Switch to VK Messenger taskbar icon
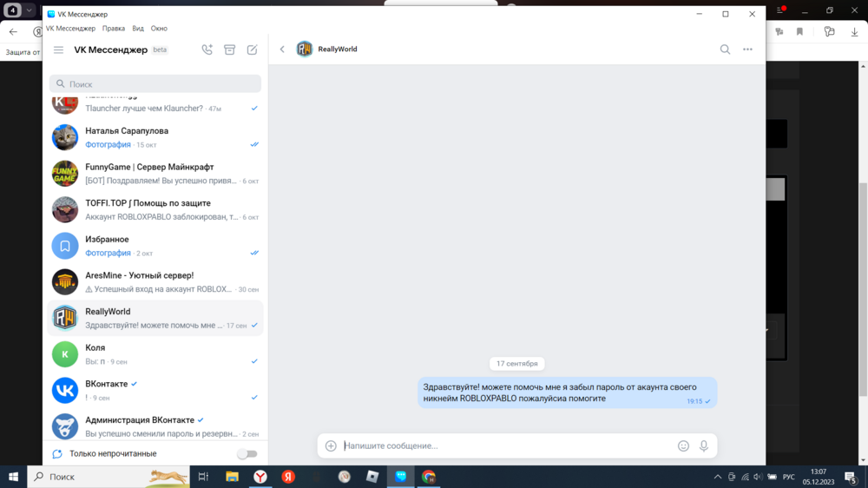 [401, 477]
